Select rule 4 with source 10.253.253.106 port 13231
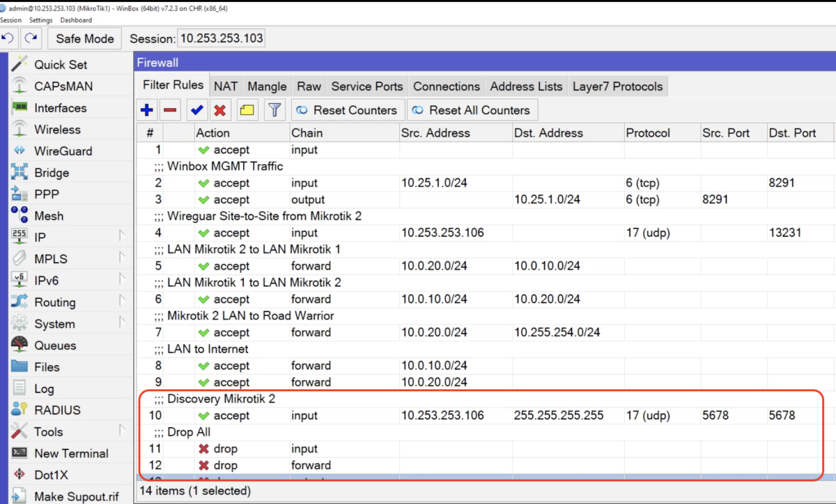Screen dimensions: 836x504 [486, 233]
